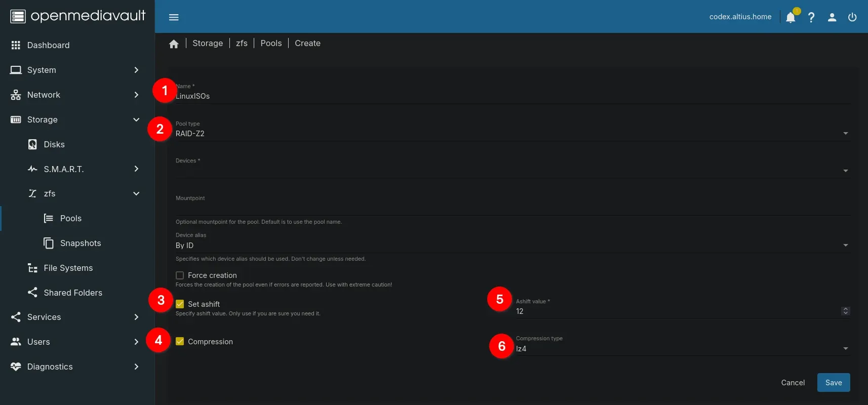
Task: Expand the Diagnostics menu chevron
Action: (136, 367)
